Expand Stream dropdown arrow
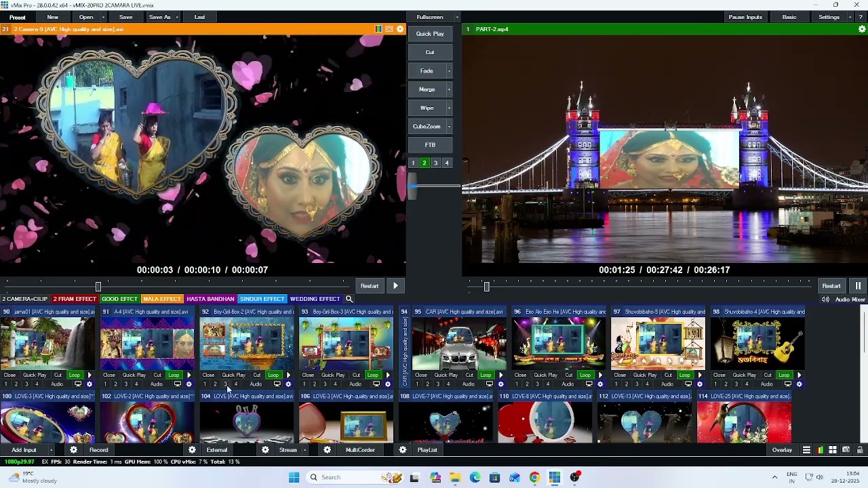Screen dimensions: 868x488 click(305, 450)
